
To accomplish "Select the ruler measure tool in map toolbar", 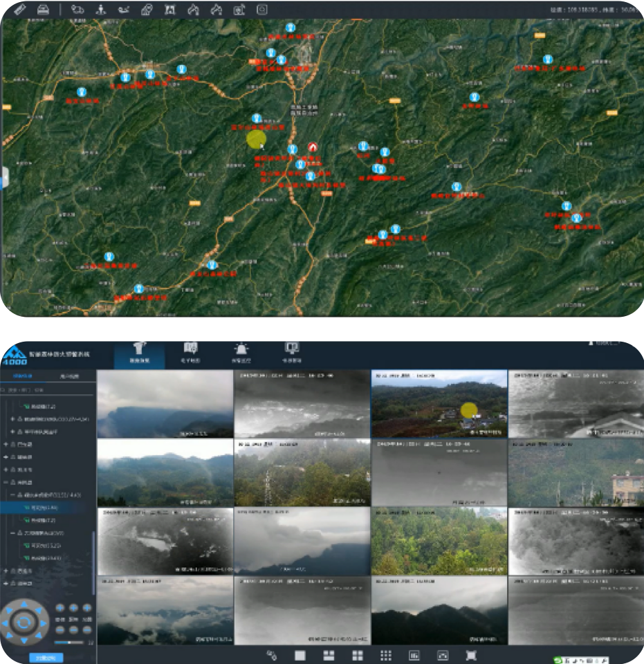I will tap(19, 9).
